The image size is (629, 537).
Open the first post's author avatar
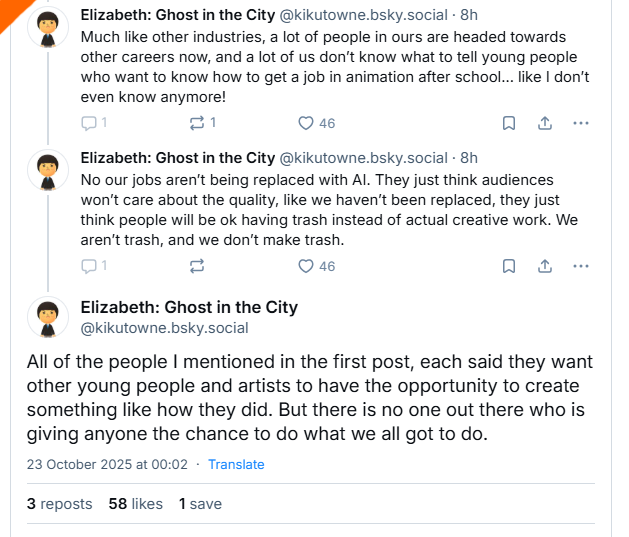[46, 32]
